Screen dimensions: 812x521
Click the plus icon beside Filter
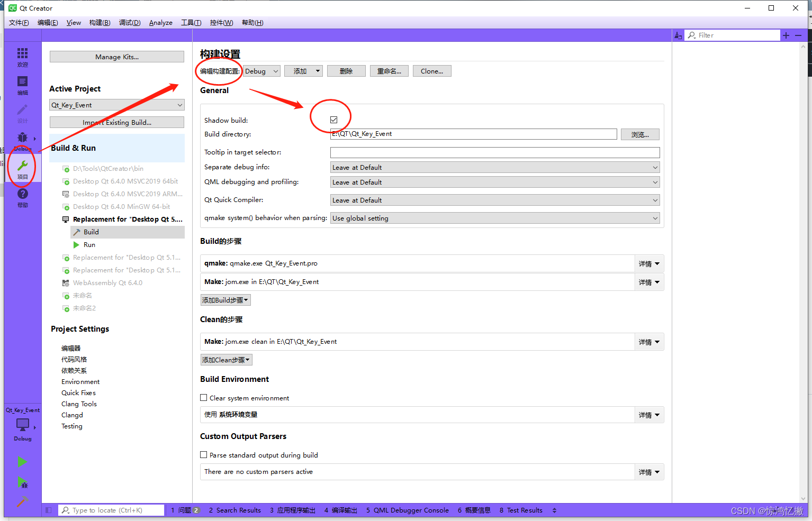[786, 35]
